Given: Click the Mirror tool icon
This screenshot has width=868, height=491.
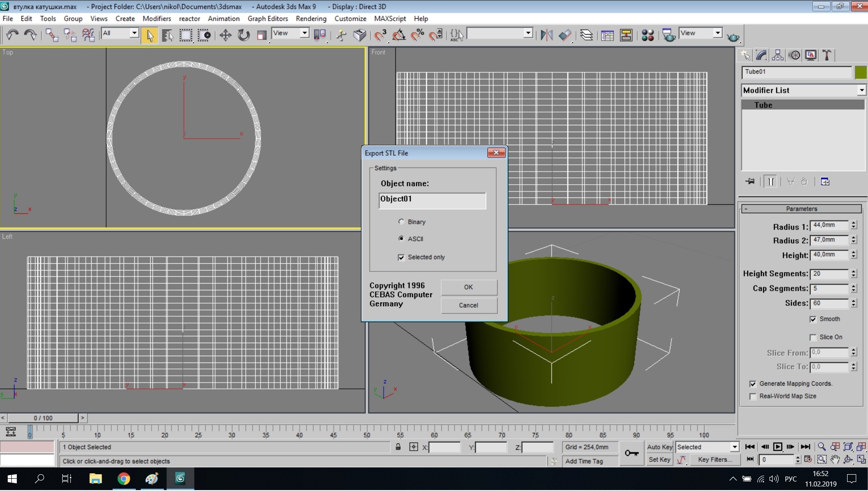Looking at the screenshot, I should (x=547, y=35).
